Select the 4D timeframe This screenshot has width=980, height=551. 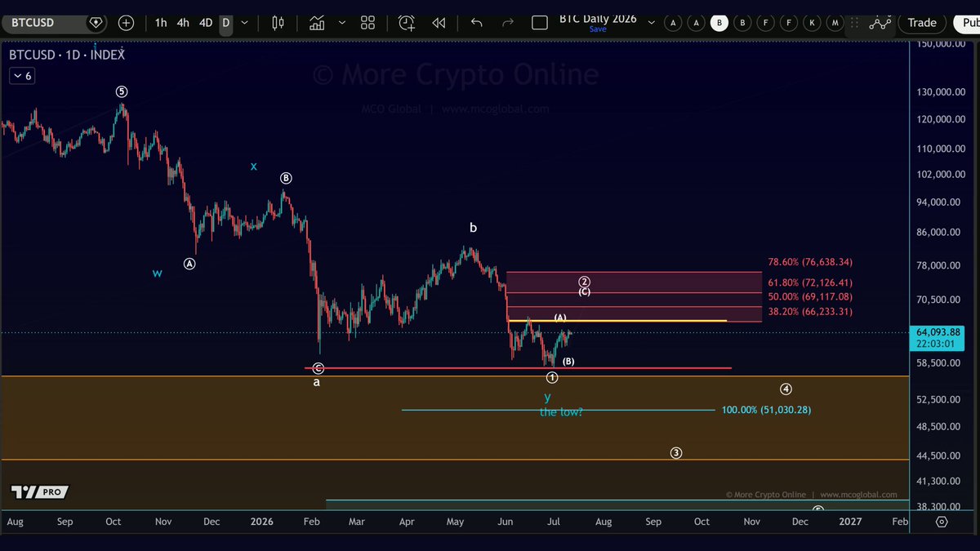coord(206,23)
